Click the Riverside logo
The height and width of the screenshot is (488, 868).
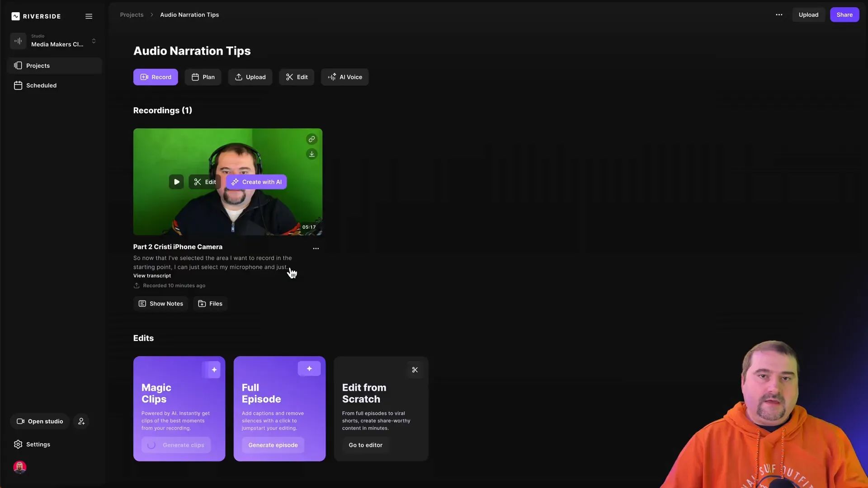point(36,16)
